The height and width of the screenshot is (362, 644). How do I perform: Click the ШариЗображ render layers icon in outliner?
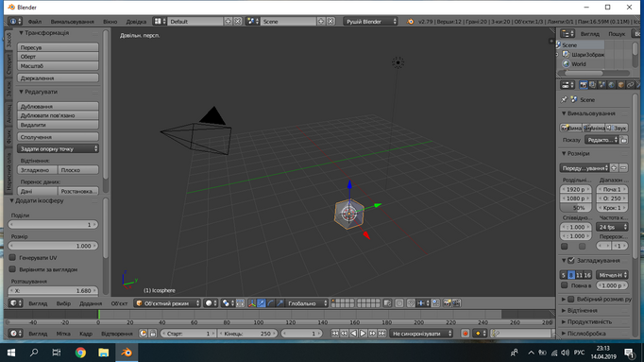(x=566, y=54)
